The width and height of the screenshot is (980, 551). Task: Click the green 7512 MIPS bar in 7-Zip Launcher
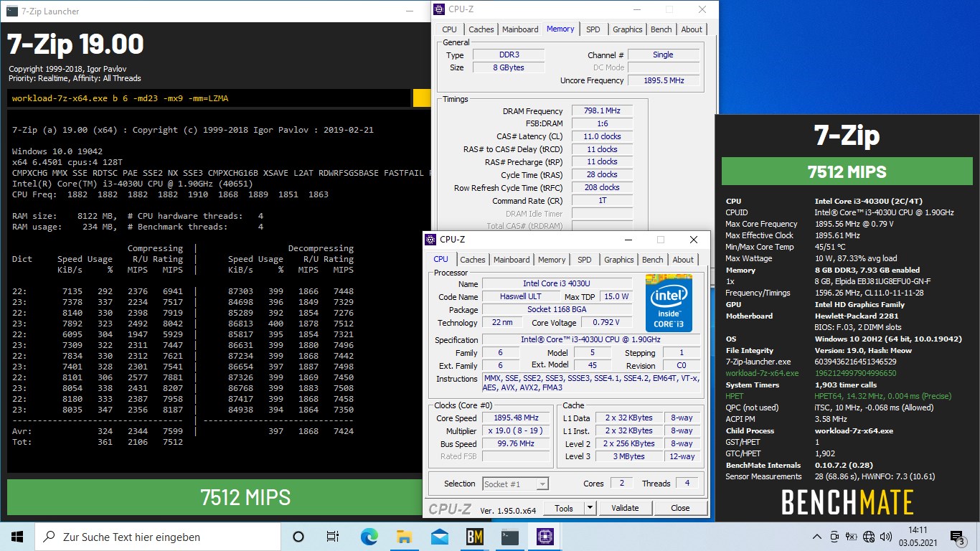215,497
